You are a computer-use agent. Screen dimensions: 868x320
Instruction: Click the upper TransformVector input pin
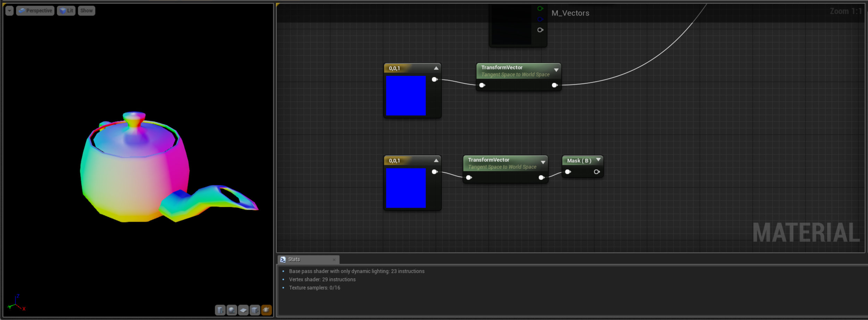[x=482, y=85]
